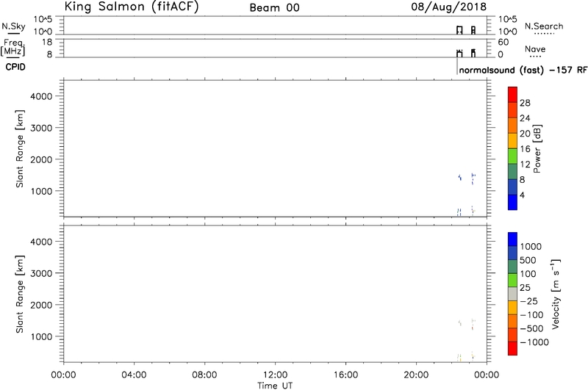Click the 12:00 time tick label

click(x=275, y=375)
